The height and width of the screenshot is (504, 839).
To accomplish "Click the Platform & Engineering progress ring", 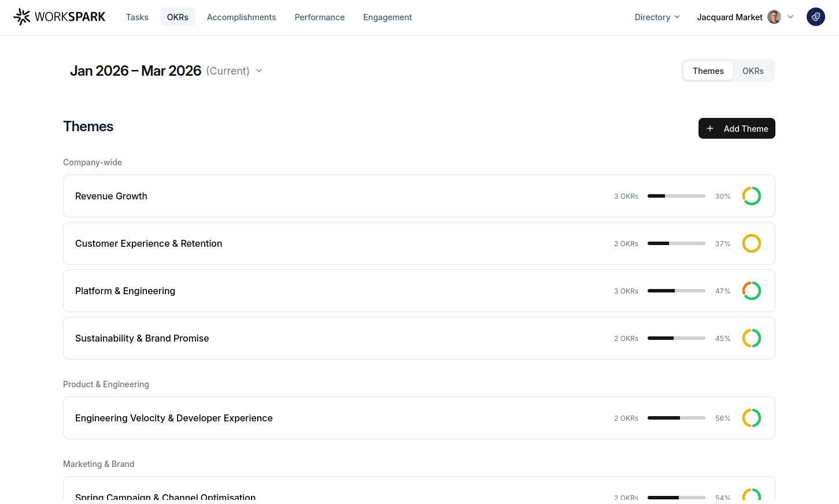I will tap(751, 291).
